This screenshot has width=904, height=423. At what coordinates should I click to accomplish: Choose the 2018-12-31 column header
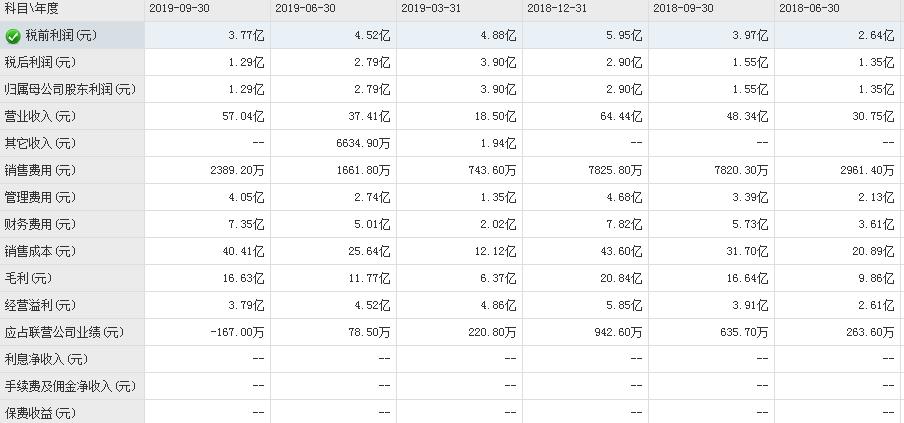pyautogui.click(x=557, y=8)
